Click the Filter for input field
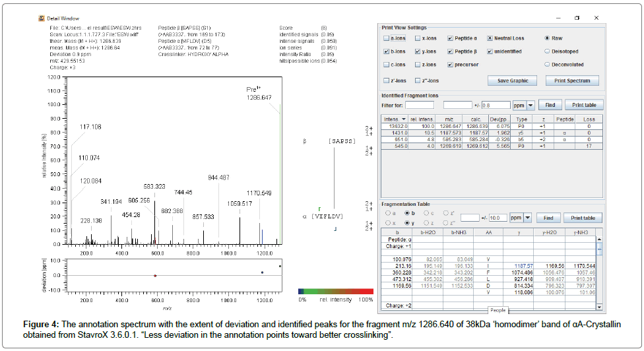Screen dimensions: 644x351 tap(419, 105)
